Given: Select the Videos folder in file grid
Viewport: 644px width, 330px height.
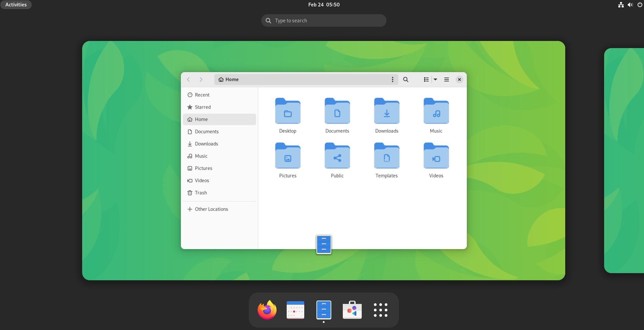Looking at the screenshot, I should pos(436,156).
